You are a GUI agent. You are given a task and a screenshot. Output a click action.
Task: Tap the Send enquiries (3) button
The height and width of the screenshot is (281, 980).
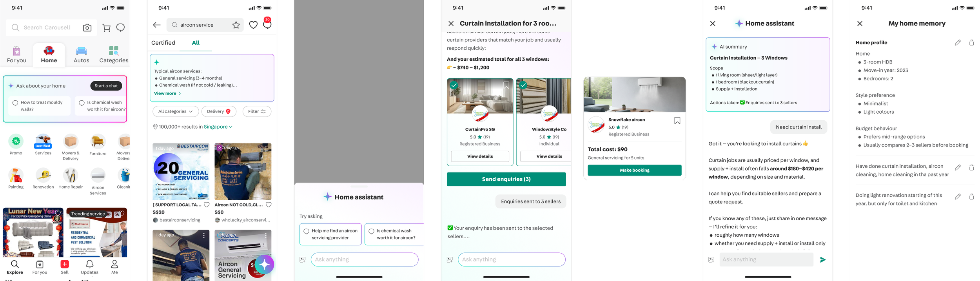coord(506,179)
